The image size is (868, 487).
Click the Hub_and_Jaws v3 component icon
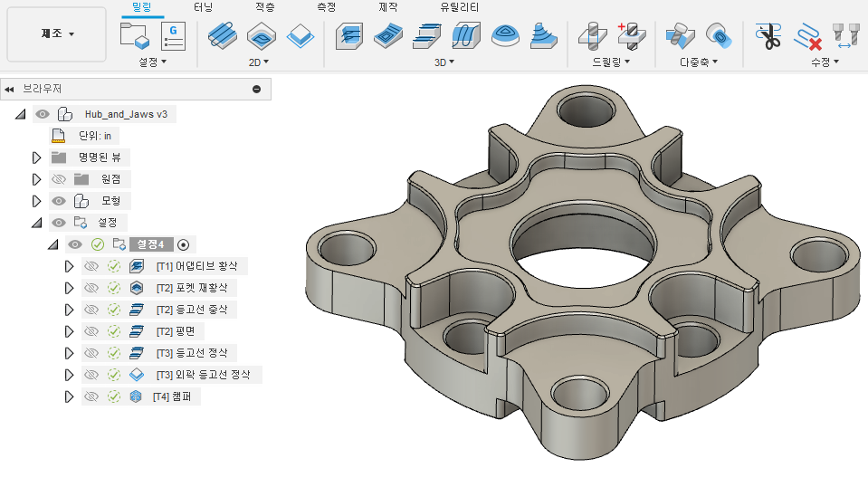tap(65, 114)
